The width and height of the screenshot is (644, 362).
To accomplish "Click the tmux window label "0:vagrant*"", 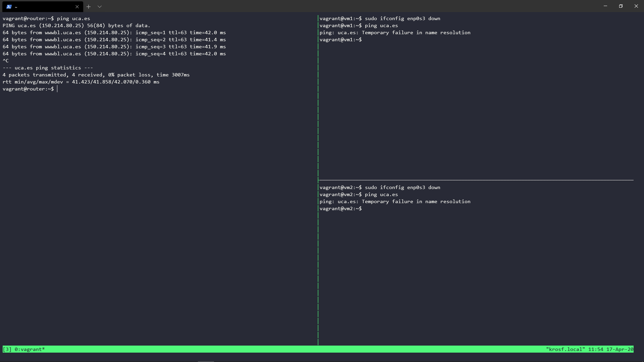I will point(30,349).
